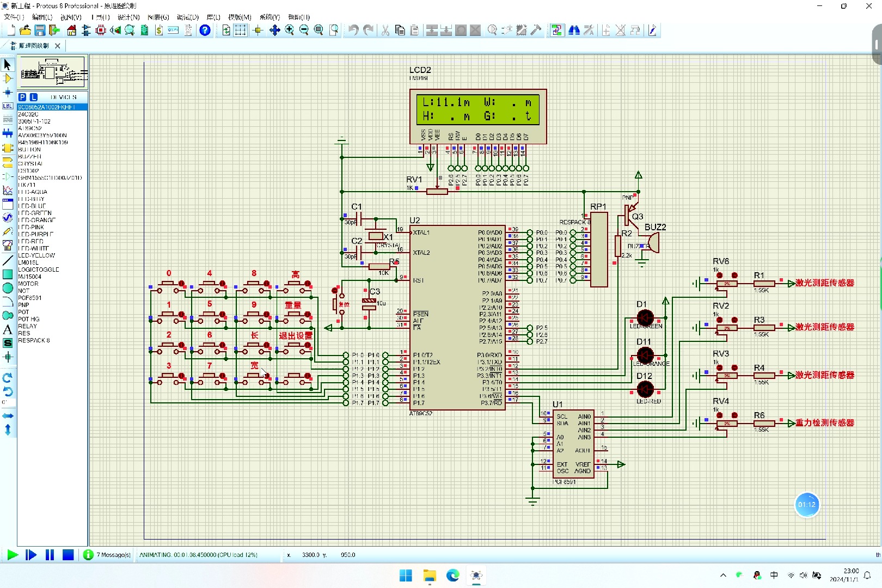Pause the running simulation
Viewport: 882px width, 588px height.
pyautogui.click(x=50, y=555)
